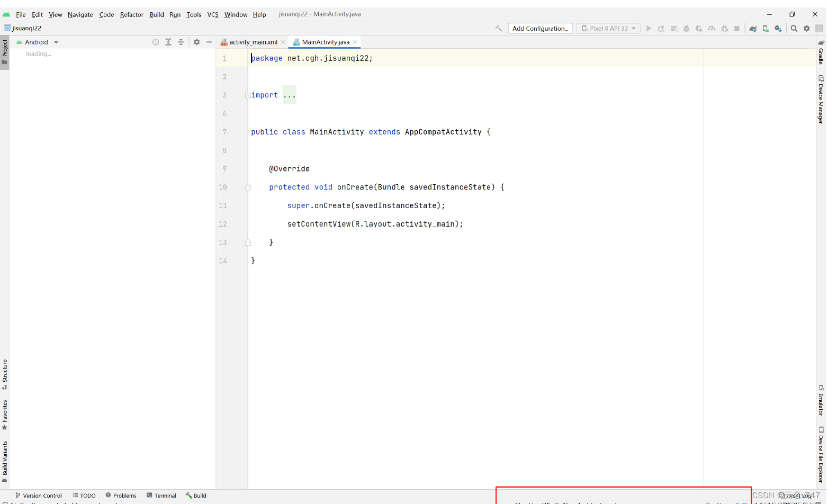Click the Sync Project with Gradle Files icon
828x504 pixels.
pos(753,29)
